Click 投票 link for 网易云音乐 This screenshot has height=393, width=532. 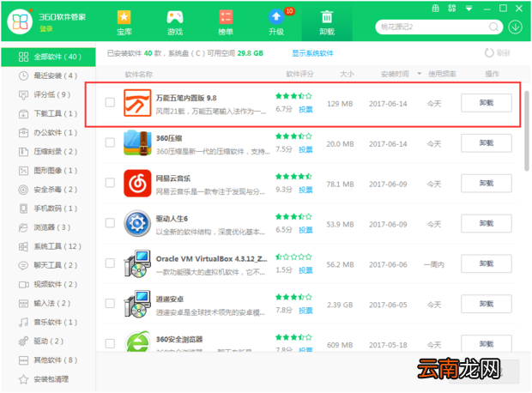coord(305,190)
